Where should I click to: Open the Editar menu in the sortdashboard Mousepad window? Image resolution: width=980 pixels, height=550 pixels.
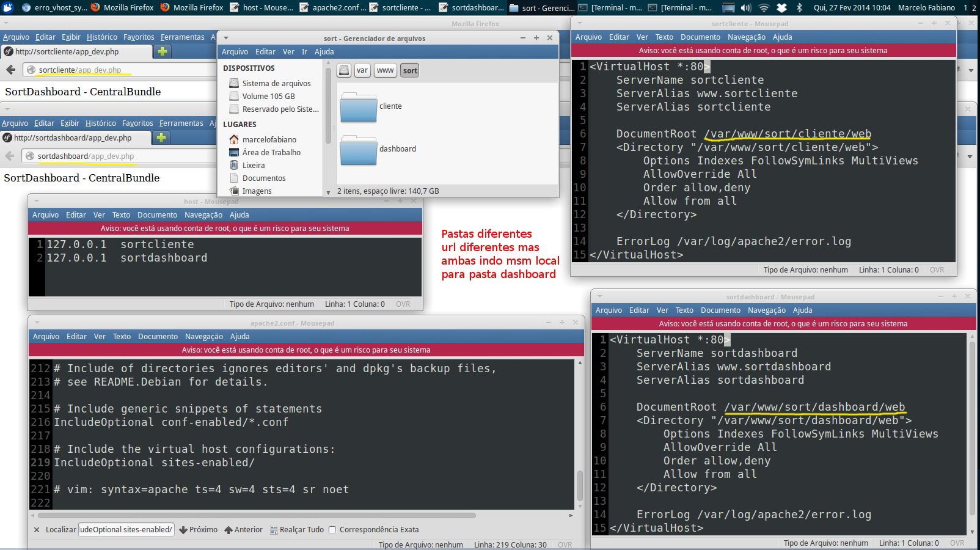pos(639,310)
